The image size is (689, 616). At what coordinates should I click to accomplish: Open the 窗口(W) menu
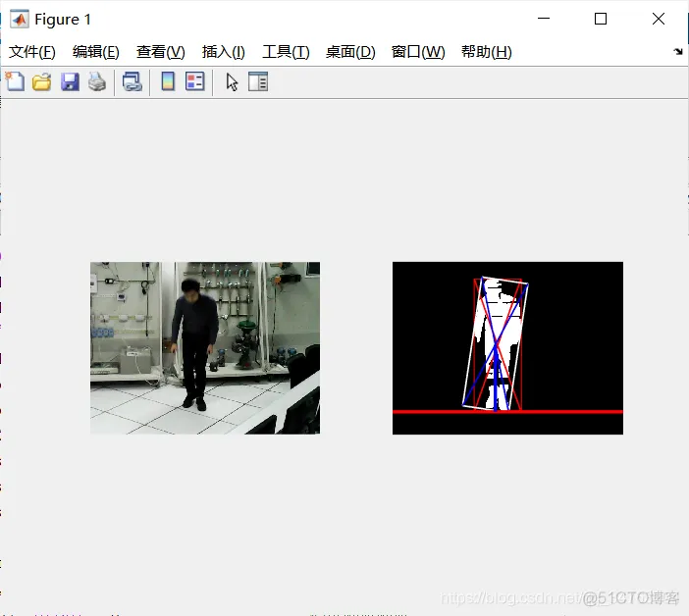[x=418, y=52]
